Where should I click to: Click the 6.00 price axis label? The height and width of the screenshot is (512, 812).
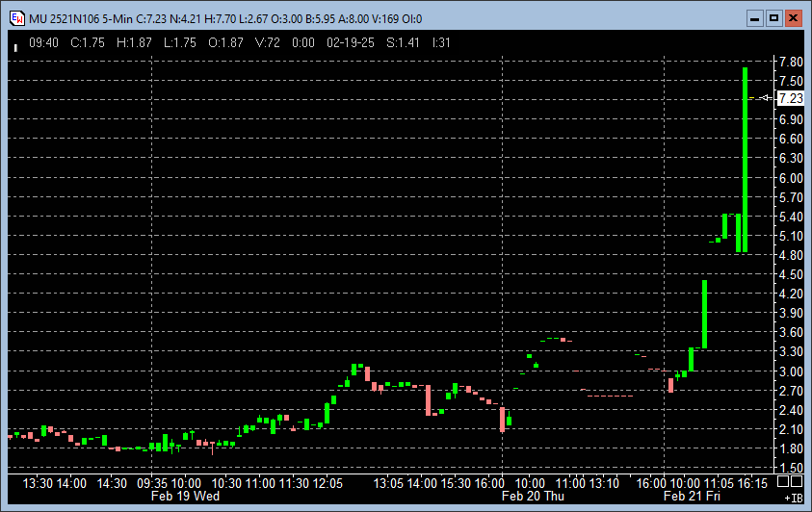tap(791, 178)
